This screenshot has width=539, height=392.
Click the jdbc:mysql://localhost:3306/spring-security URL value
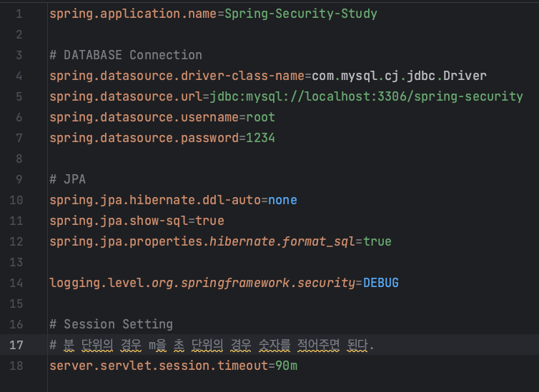(x=366, y=97)
